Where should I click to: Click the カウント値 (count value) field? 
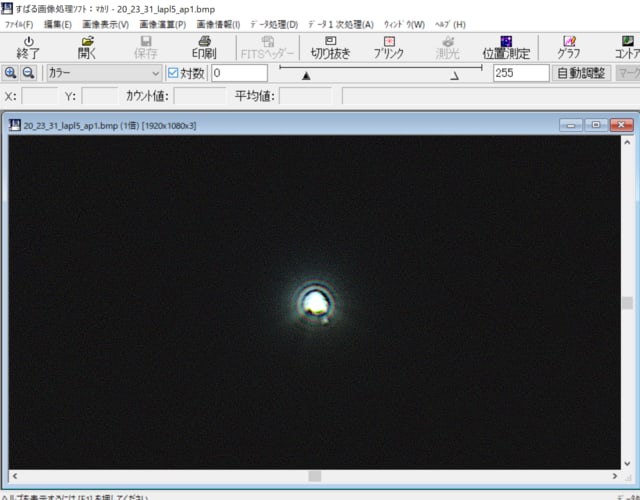[x=200, y=96]
